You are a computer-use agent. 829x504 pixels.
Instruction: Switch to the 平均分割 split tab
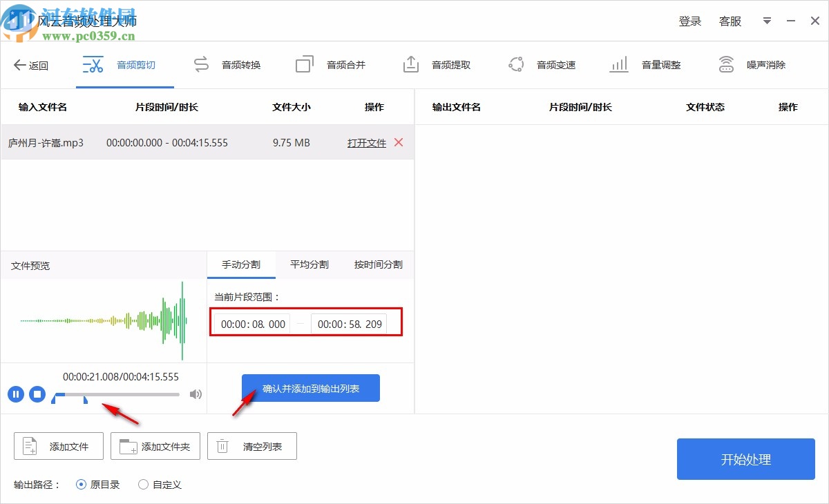click(x=308, y=264)
